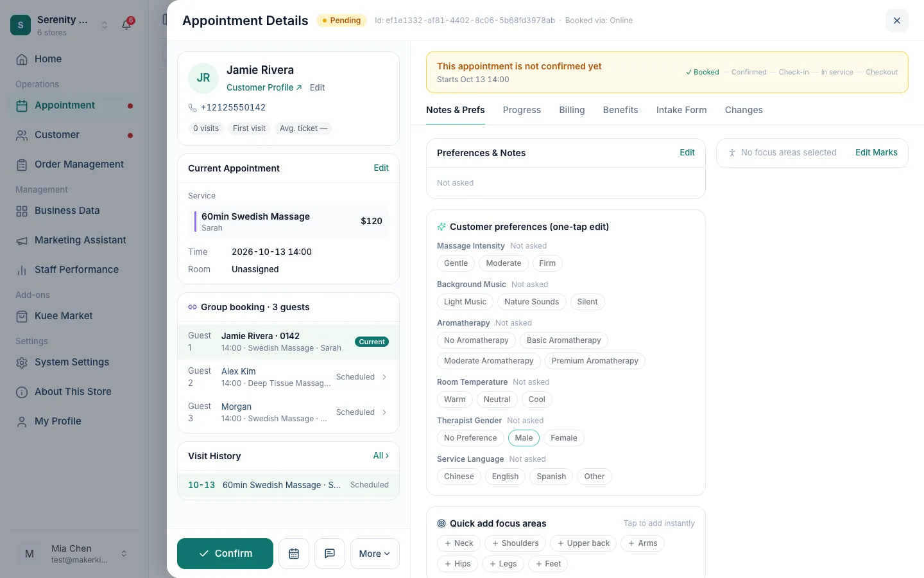Open the Intake Form tab
Image resolution: width=924 pixels, height=578 pixels.
[x=681, y=110]
